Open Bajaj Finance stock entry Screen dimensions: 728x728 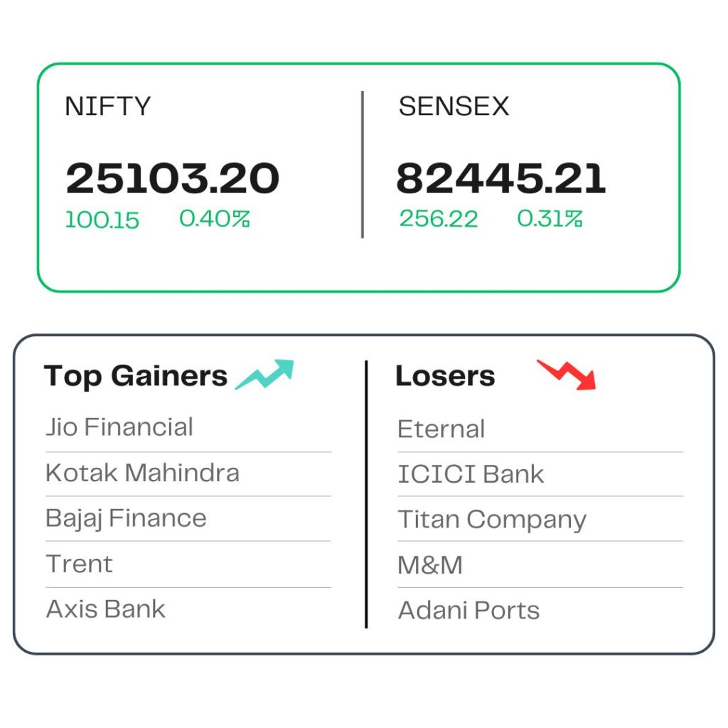[126, 518]
